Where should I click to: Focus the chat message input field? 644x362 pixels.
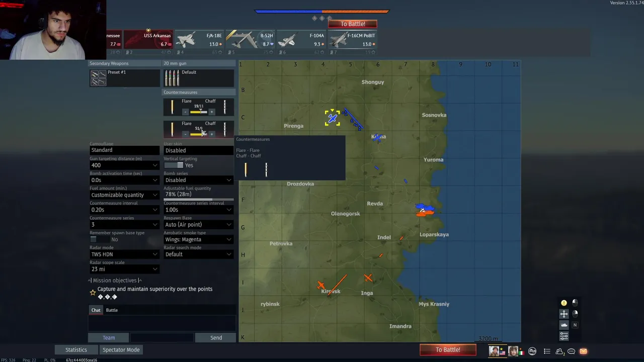coord(162,338)
